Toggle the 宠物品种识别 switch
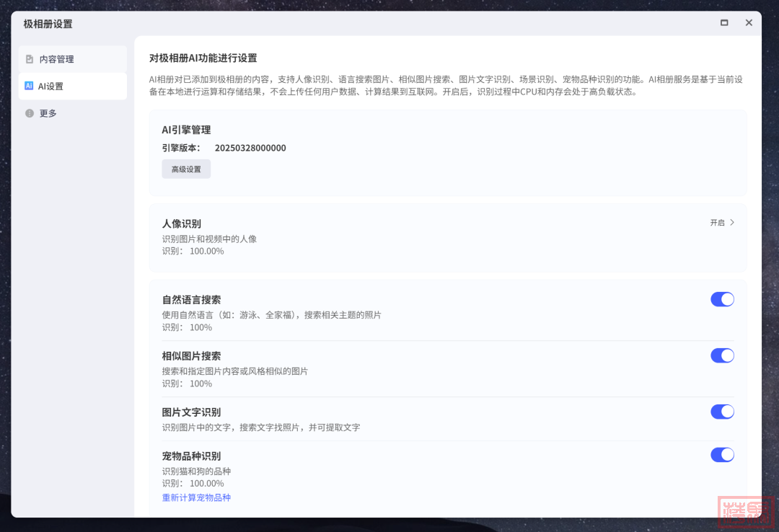This screenshot has width=779, height=532. (722, 455)
